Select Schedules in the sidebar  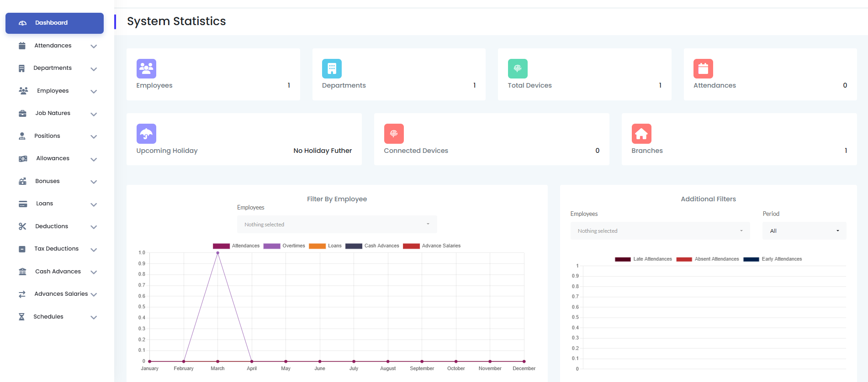48,317
